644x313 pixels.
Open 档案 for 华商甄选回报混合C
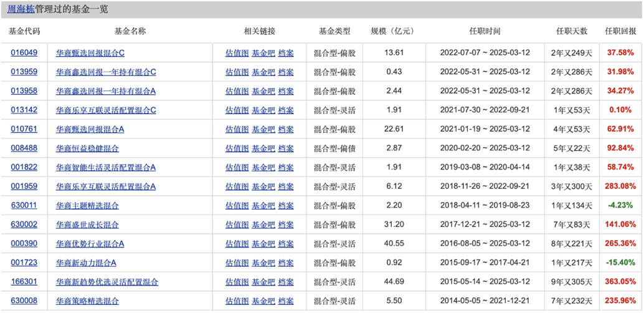(x=286, y=52)
